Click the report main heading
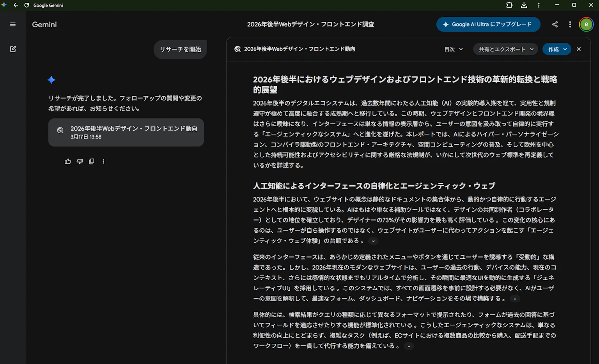The width and height of the screenshot is (599, 364). click(x=405, y=85)
